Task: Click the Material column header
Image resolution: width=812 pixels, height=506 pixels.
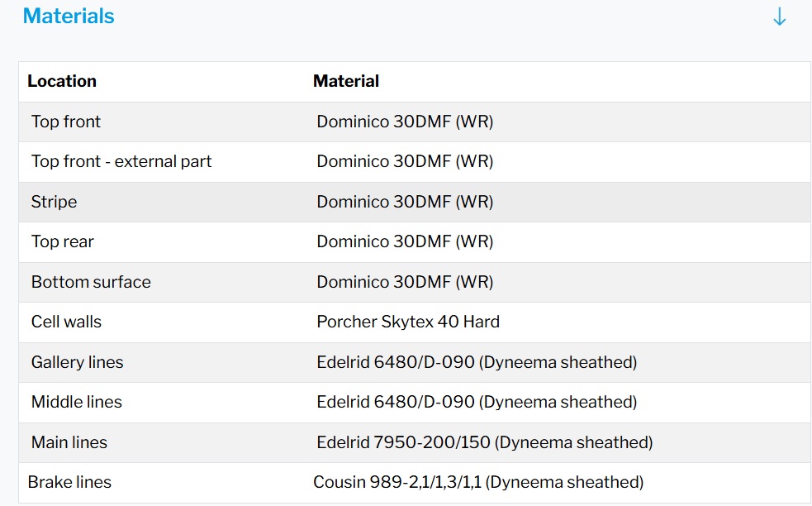Action: pyautogui.click(x=346, y=81)
